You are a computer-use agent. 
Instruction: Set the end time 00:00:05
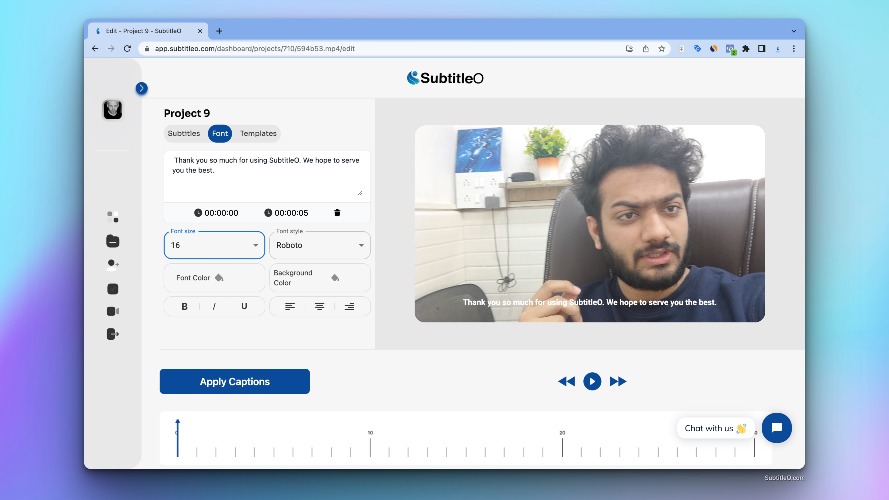click(x=286, y=213)
